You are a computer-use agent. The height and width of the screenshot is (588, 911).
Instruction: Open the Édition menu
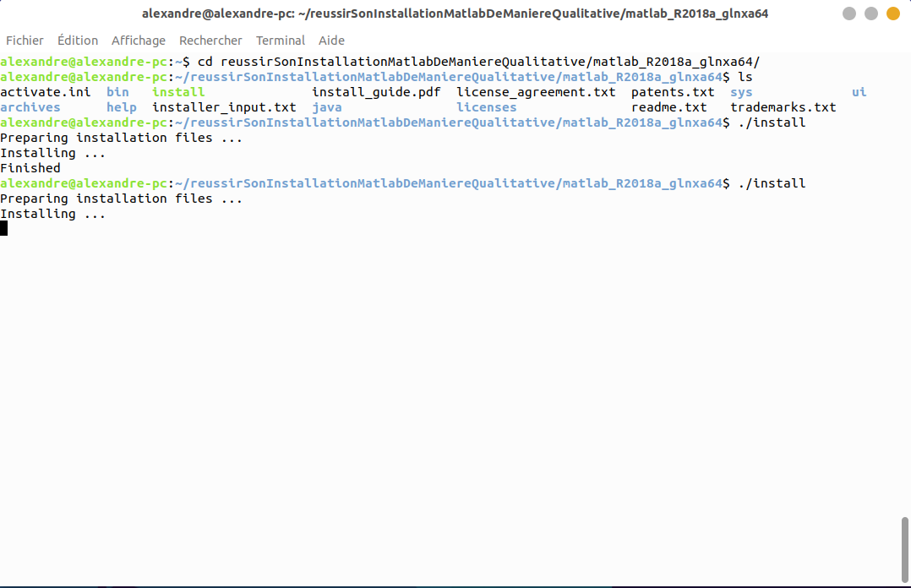[x=78, y=41]
